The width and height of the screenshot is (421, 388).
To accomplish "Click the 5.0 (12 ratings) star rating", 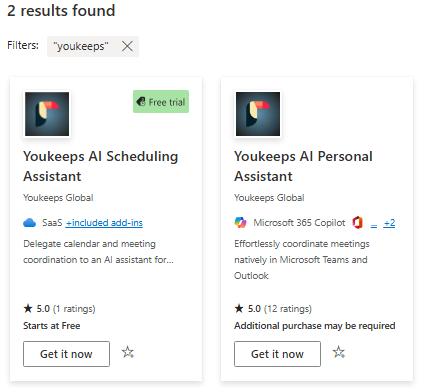I will click(x=273, y=309).
